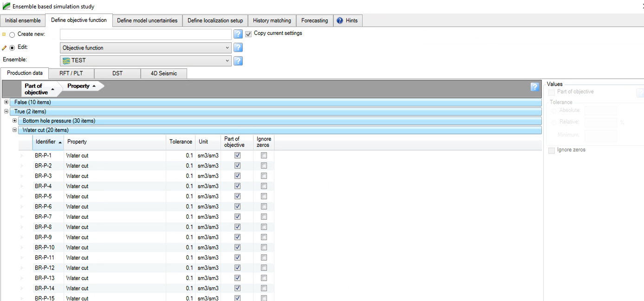Click the Hints question mark icon
Screen dimensions: 644x301
click(x=339, y=21)
